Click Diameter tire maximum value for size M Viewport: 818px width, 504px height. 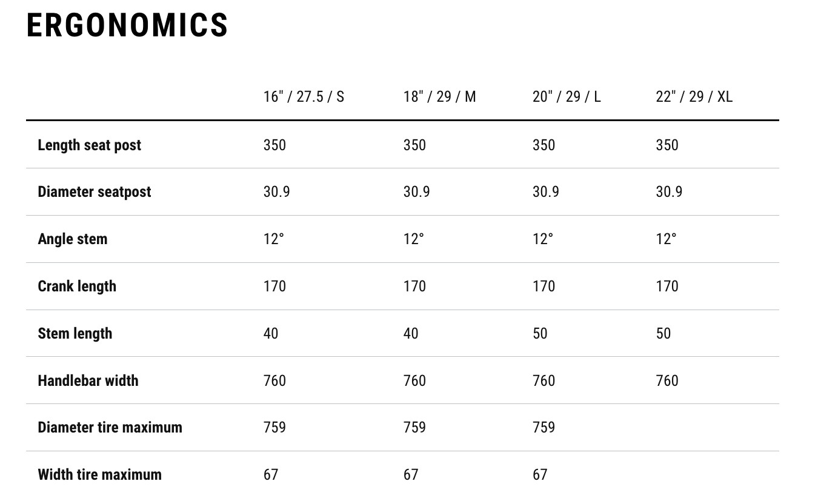[414, 427]
